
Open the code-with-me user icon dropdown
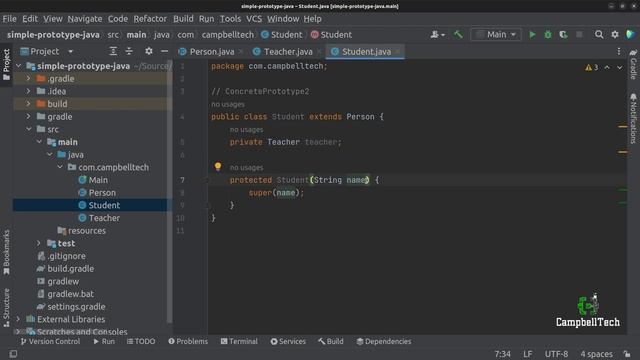(x=438, y=35)
